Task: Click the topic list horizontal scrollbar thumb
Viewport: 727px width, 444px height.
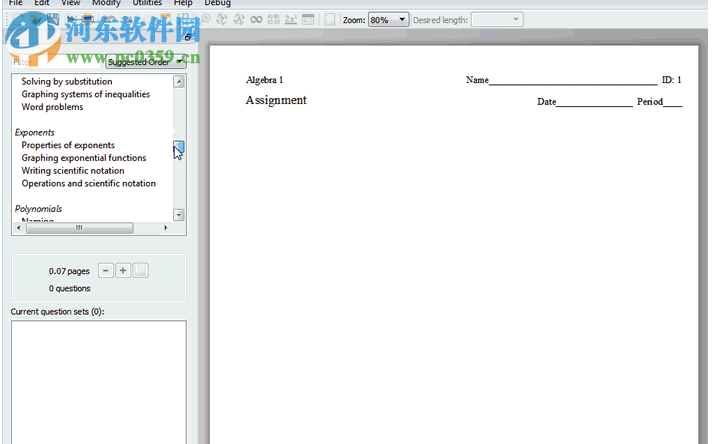Action: [79, 228]
